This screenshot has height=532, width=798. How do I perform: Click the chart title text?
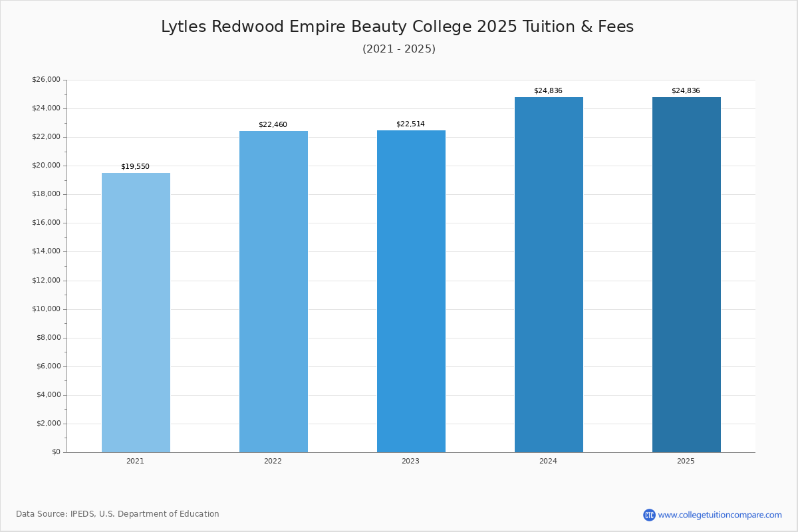398,27
